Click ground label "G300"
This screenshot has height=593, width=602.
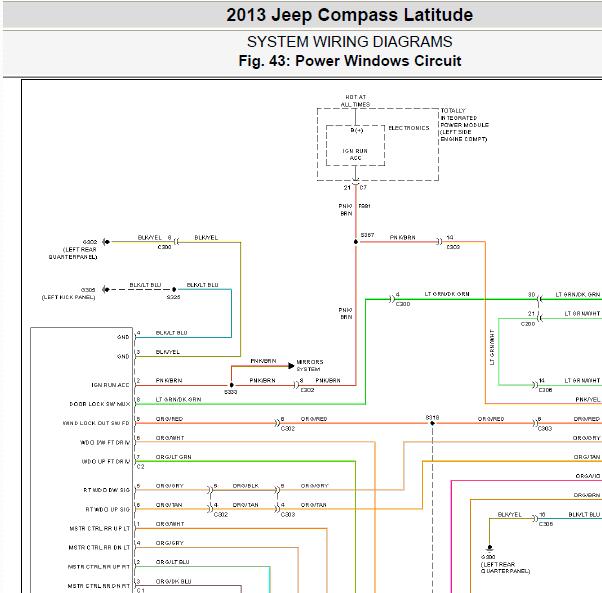point(488,557)
